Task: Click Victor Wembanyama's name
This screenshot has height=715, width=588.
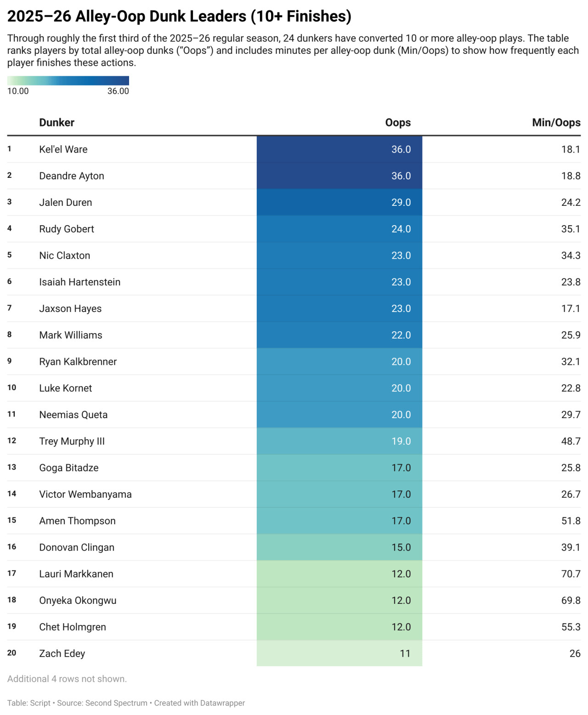Action: [x=85, y=494]
